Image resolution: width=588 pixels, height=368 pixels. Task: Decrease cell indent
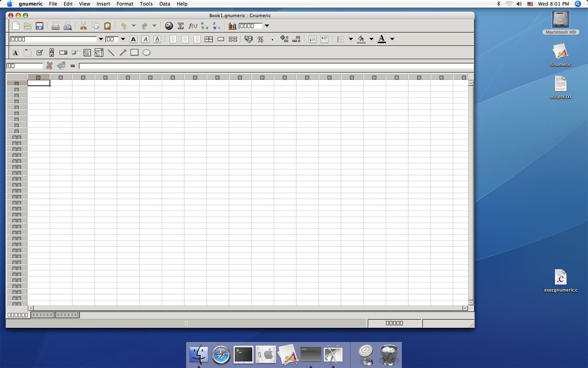coord(312,39)
